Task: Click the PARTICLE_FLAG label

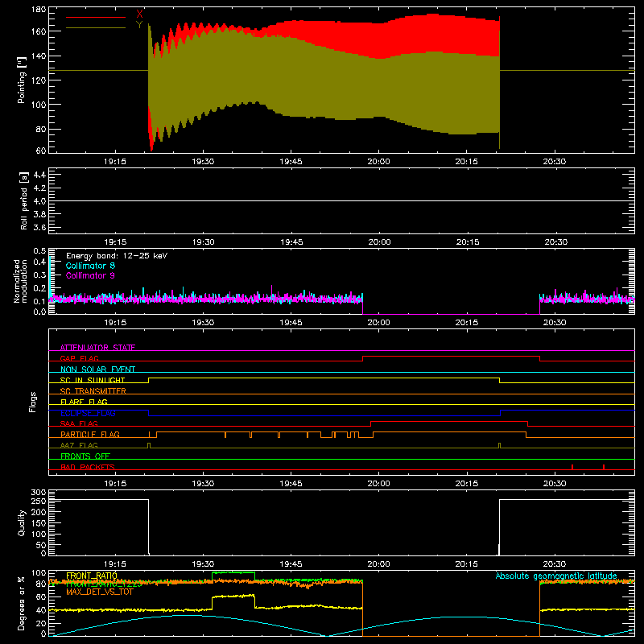Action: point(90,434)
